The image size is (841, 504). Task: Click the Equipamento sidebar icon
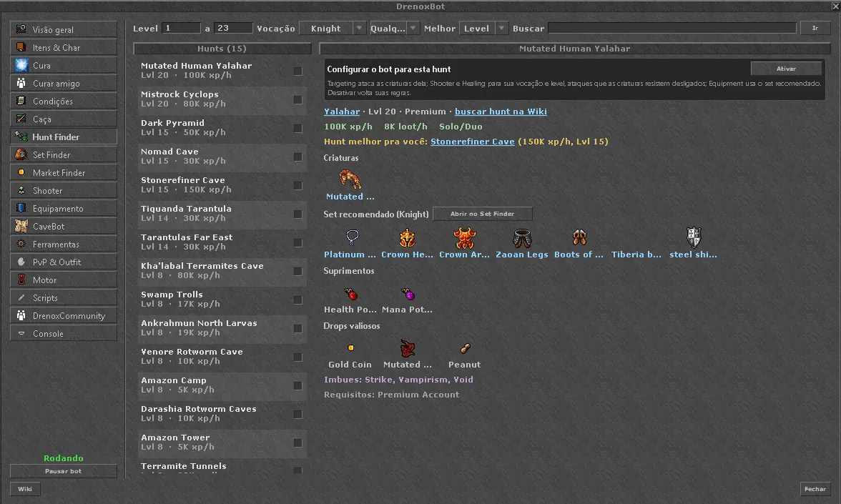coord(21,208)
